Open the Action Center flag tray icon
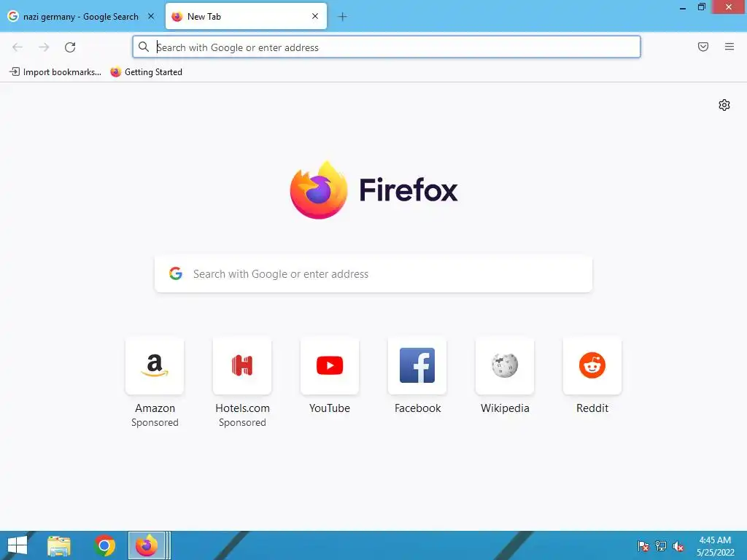Screen dimensions: 747x560 coord(643,546)
